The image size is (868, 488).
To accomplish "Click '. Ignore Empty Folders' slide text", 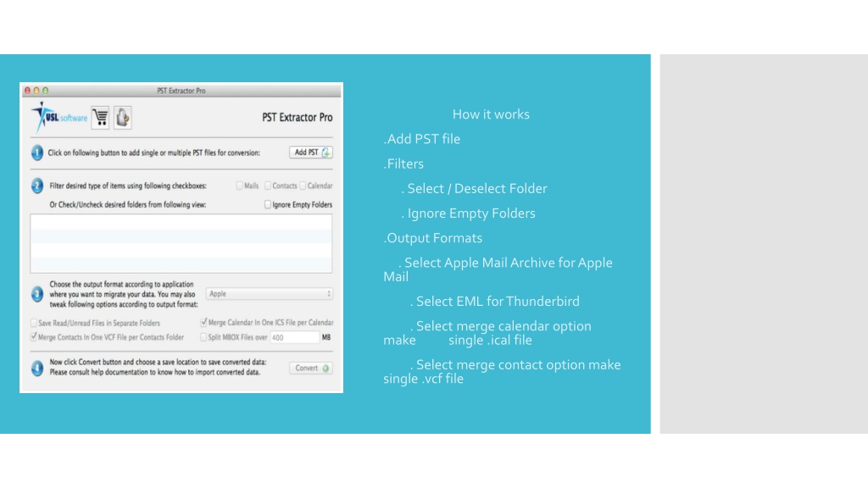I will [x=468, y=213].
